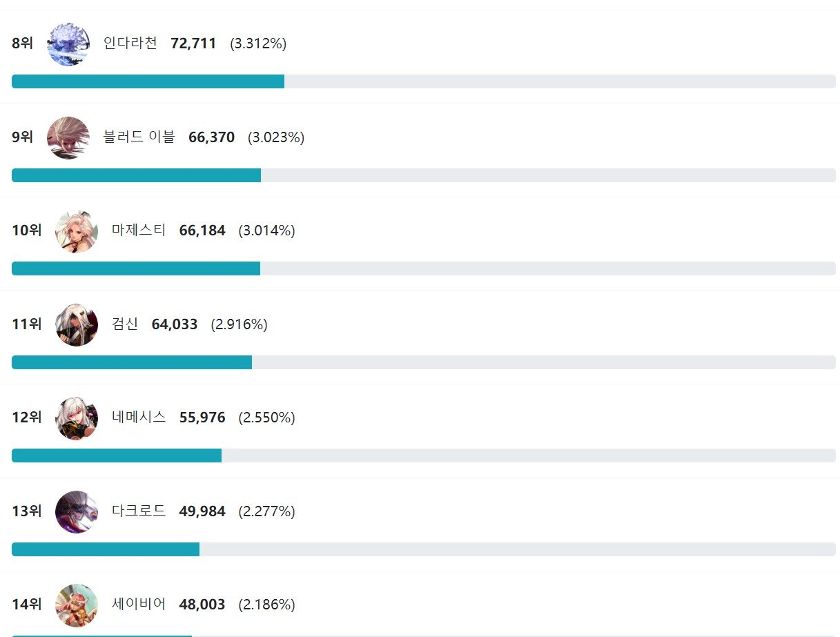The height and width of the screenshot is (637, 840).
Task: Click the 마제스티 class name text
Action: click(x=139, y=231)
